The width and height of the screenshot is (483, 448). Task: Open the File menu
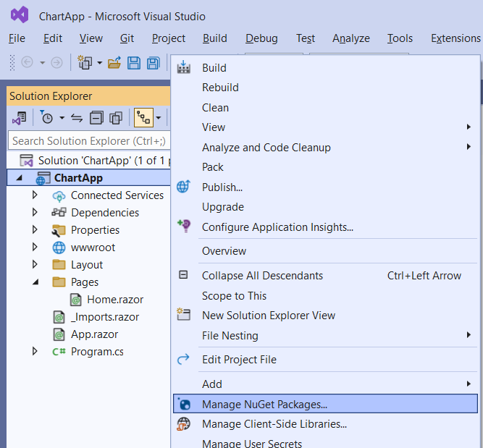click(17, 38)
